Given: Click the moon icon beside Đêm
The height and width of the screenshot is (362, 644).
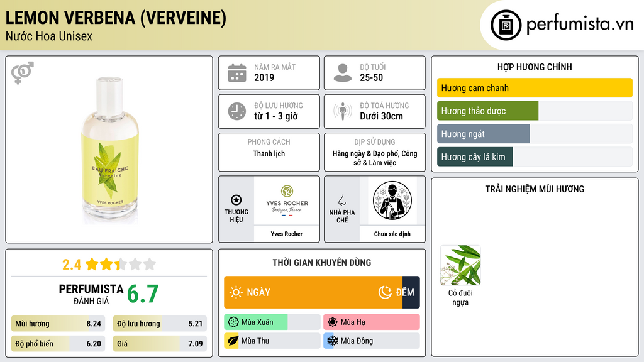Looking at the screenshot, I should tap(385, 292).
